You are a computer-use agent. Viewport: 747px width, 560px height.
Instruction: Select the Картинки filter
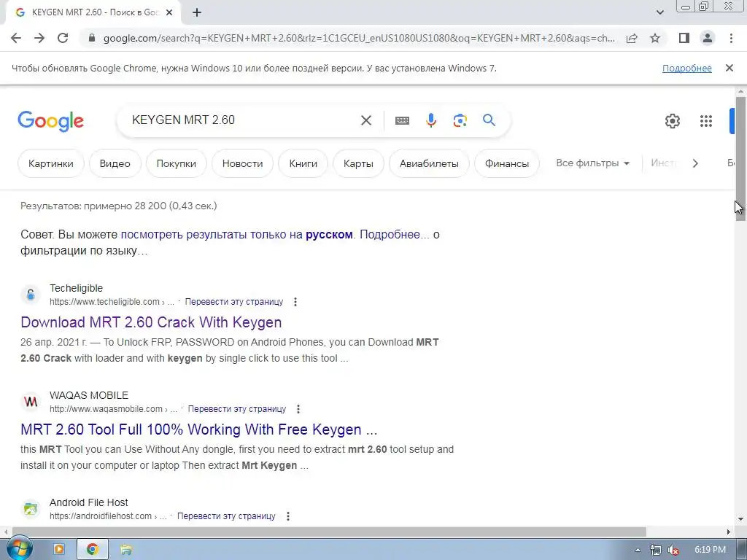[x=51, y=163]
